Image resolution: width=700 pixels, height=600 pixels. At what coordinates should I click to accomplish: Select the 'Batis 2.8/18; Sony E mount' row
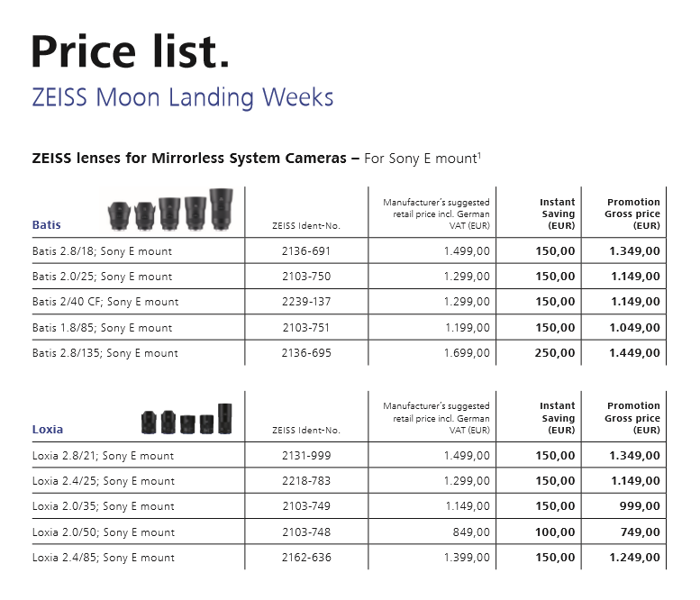pos(102,251)
